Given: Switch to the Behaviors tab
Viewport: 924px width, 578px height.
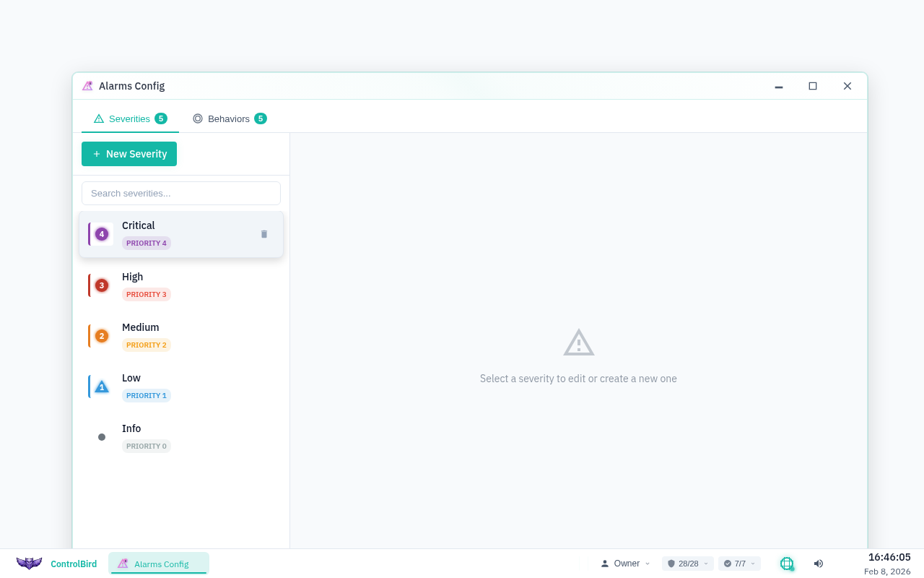Looking at the screenshot, I should (229, 118).
